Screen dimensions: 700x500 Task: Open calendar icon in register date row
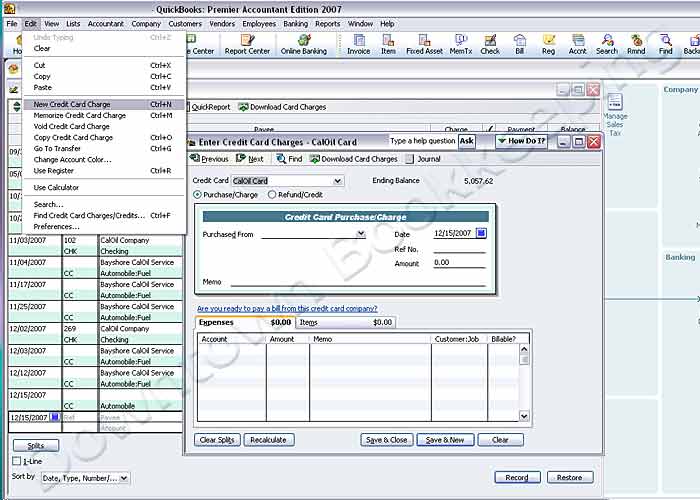pos(55,417)
